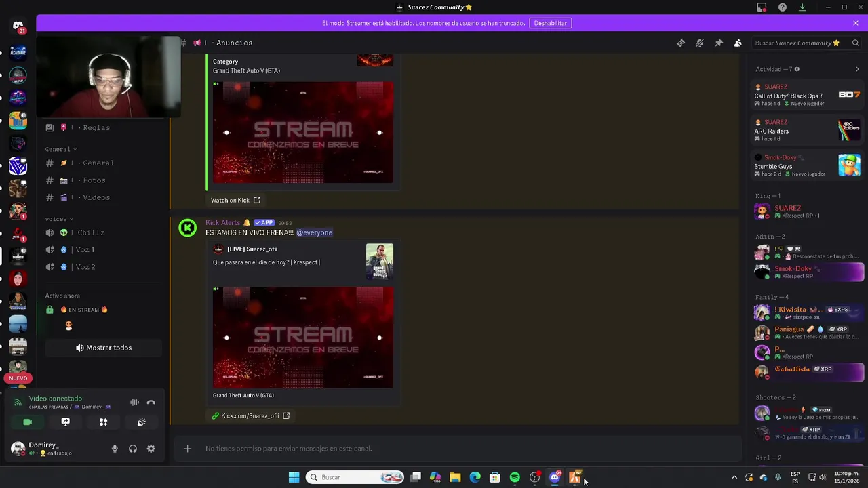Click member SUAREZ in King group
Viewport: 868px width, 488px height.
pos(807,211)
